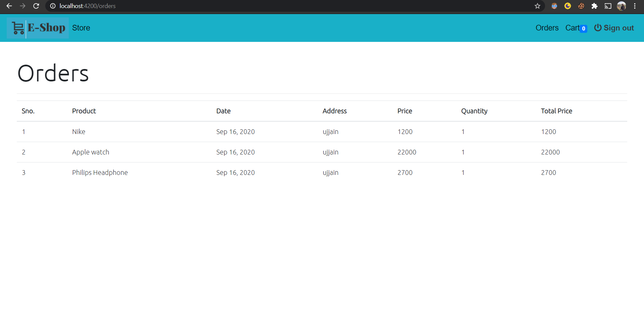This screenshot has width=644, height=329.
Task: Select the browser address bar
Action: (x=134, y=6)
